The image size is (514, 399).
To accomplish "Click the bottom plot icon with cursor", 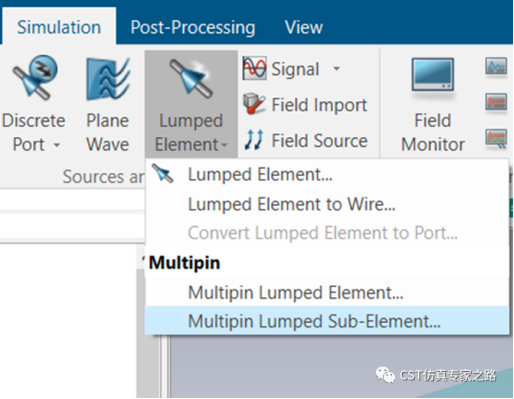I will (496, 138).
